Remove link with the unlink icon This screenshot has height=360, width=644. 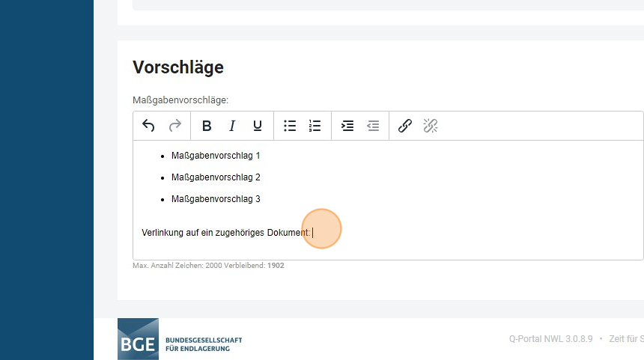point(431,126)
